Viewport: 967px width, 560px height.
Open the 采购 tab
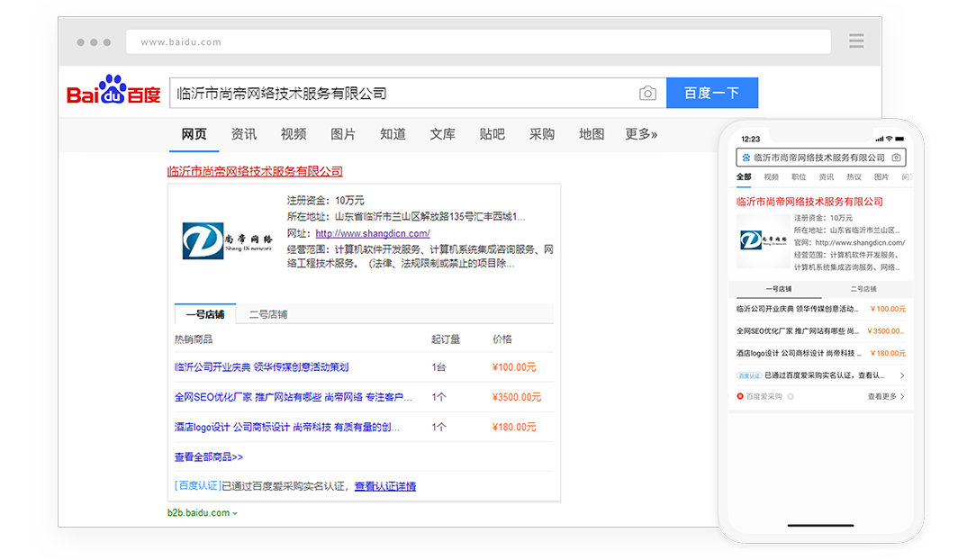[x=542, y=134]
